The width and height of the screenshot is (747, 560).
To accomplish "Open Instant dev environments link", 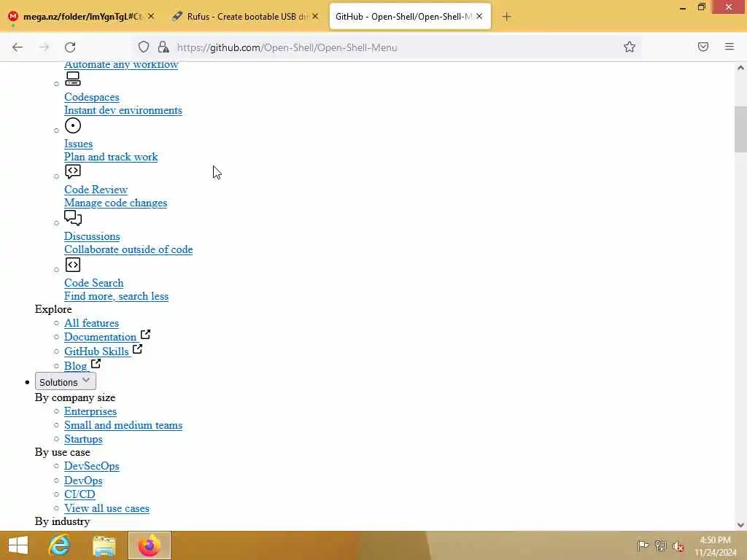I will [x=123, y=111].
